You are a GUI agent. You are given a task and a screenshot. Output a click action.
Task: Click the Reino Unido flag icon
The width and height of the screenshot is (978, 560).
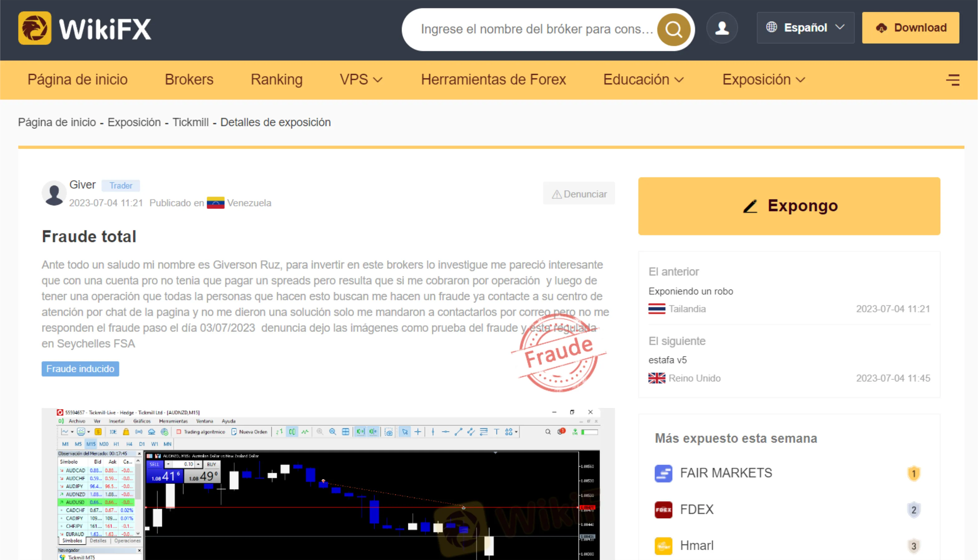coord(656,378)
